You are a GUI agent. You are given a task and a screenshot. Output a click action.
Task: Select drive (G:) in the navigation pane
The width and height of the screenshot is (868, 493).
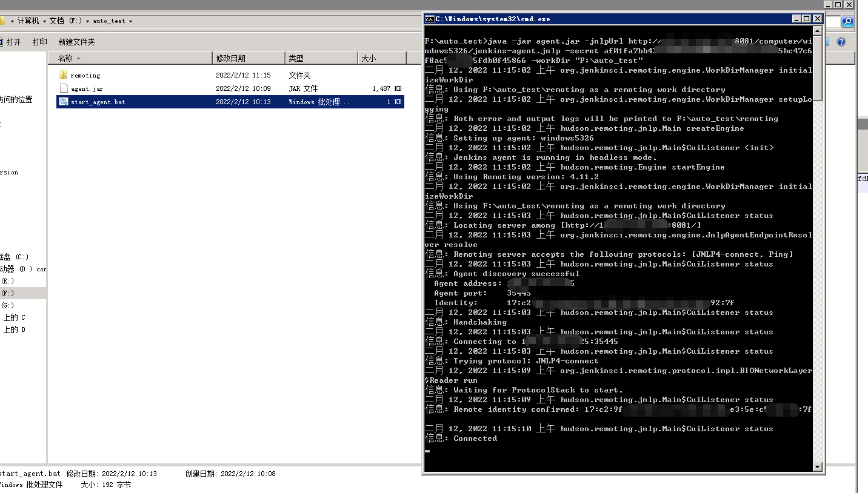click(x=7, y=305)
